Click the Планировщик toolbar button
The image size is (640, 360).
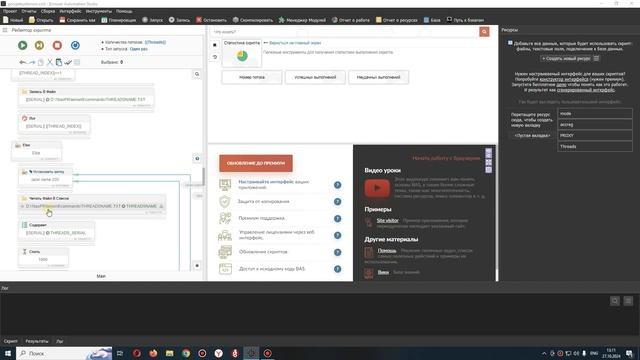pos(119,20)
